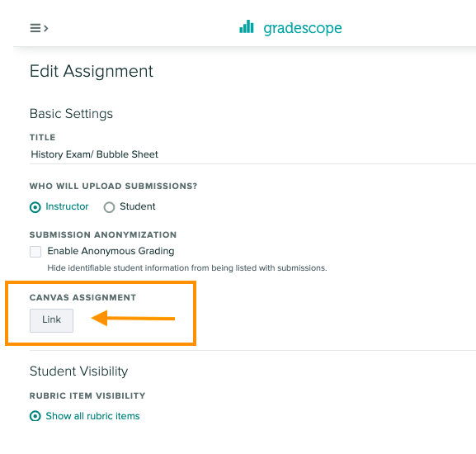Screen dimensions: 476x454
Task: Select the Instructor radio button
Action: coord(35,207)
